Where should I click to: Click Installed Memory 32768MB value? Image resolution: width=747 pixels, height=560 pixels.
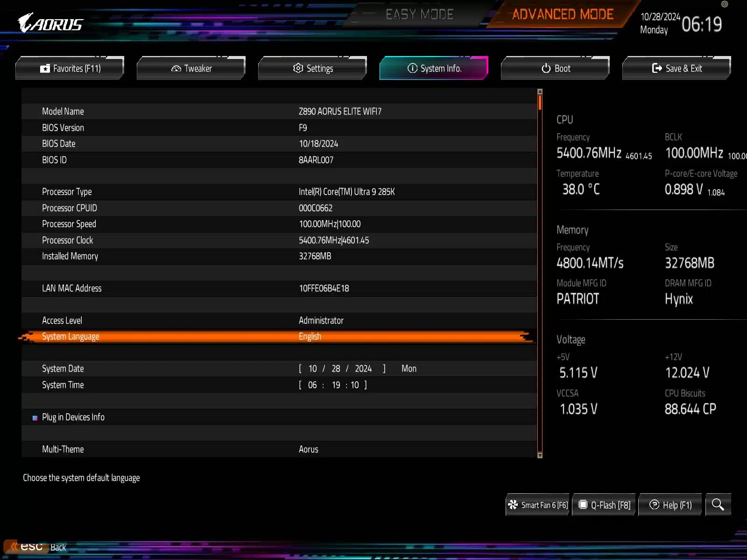point(315,256)
